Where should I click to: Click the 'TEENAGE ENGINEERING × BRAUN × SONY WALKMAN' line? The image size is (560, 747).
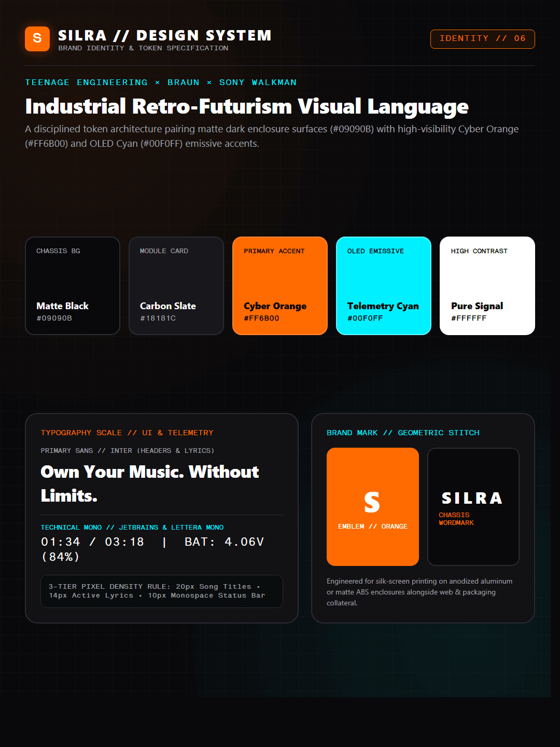click(161, 82)
